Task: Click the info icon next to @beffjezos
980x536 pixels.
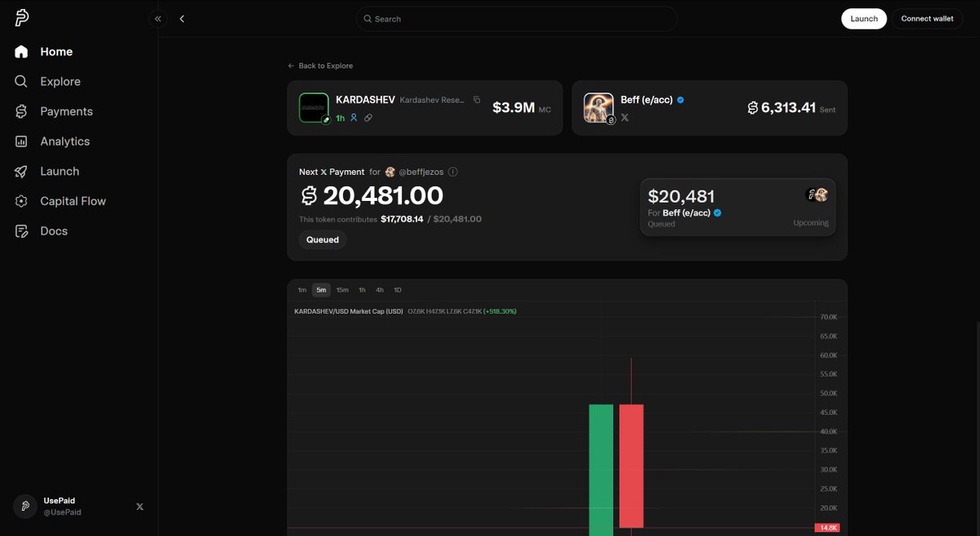Action: 453,172
